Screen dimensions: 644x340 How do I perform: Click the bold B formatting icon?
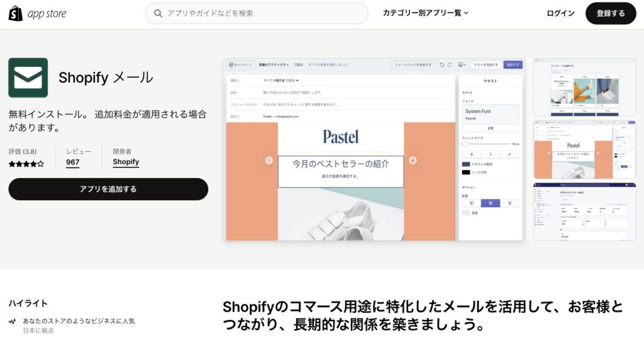click(x=472, y=154)
